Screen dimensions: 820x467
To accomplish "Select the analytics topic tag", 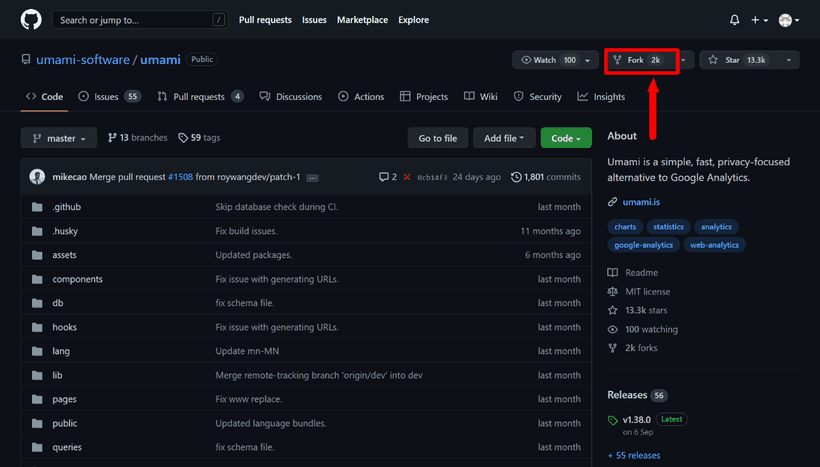I will pyautogui.click(x=716, y=226).
